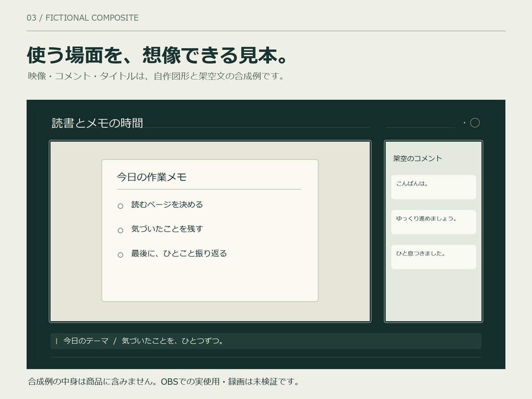The image size is (532, 399).
Task: Check the circle for 読むページを決める
Action: click(121, 206)
